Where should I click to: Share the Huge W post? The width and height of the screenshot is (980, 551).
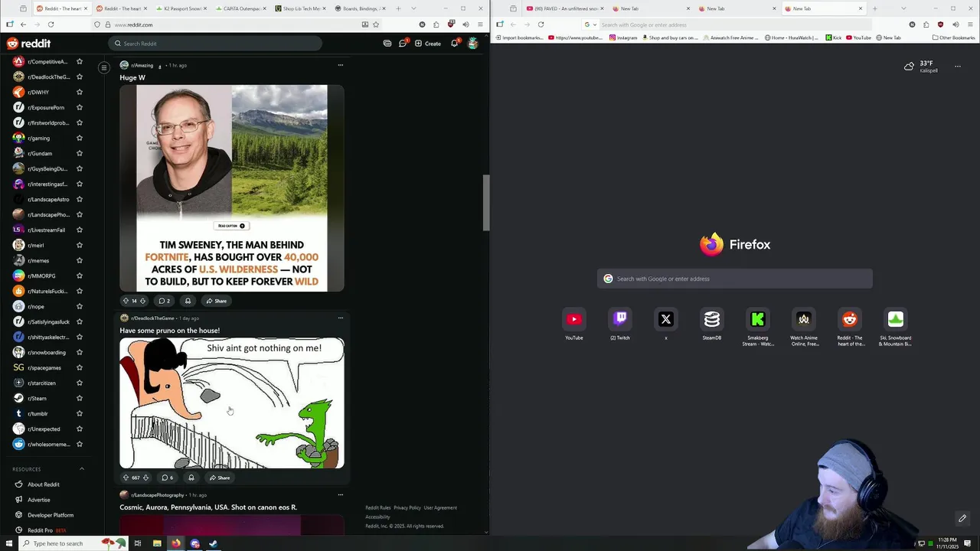coord(216,301)
